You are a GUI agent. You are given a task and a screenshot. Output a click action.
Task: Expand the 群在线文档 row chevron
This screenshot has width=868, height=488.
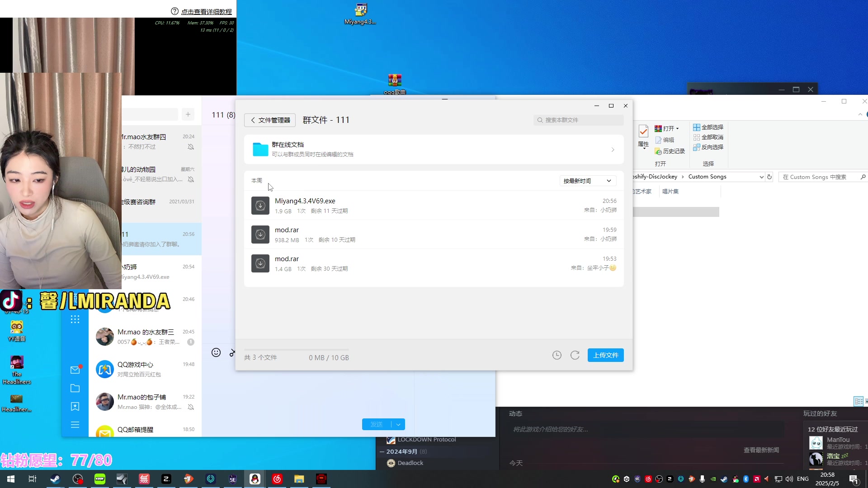[613, 150]
